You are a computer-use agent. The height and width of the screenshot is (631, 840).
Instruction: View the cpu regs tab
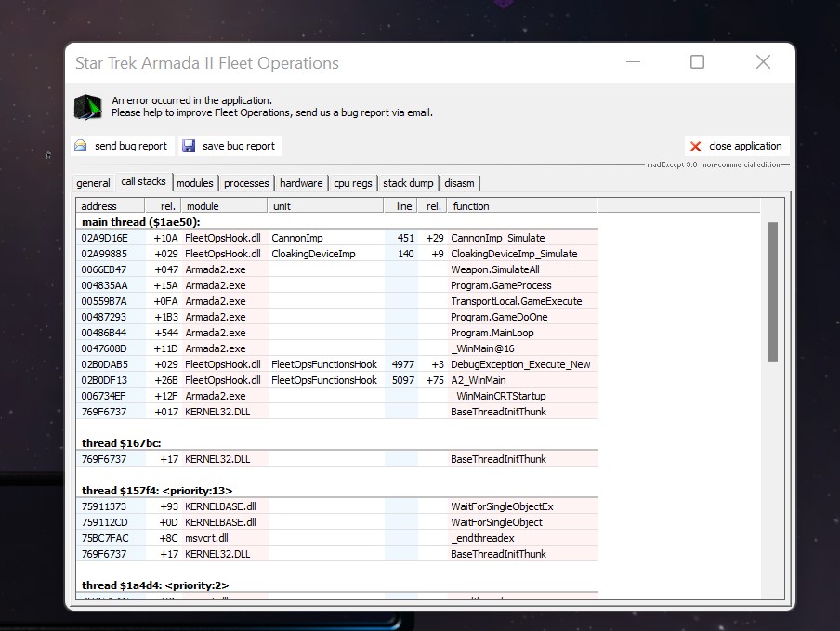pyautogui.click(x=353, y=183)
